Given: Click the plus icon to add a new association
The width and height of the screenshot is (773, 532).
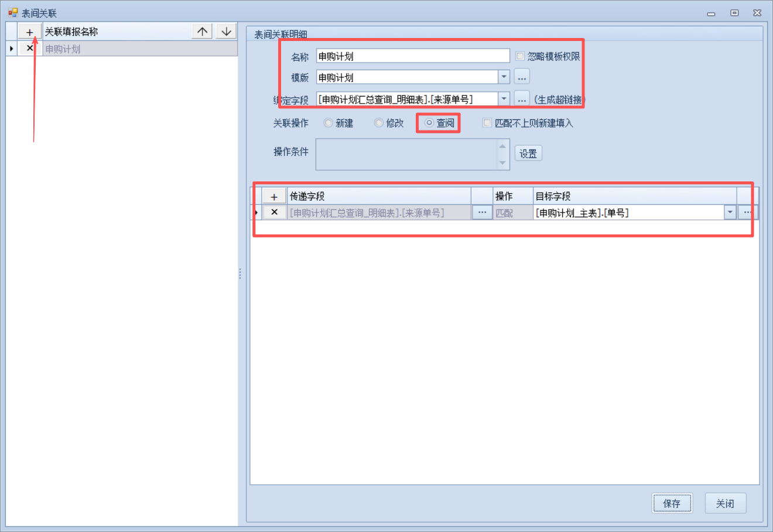Looking at the screenshot, I should tap(29, 32).
